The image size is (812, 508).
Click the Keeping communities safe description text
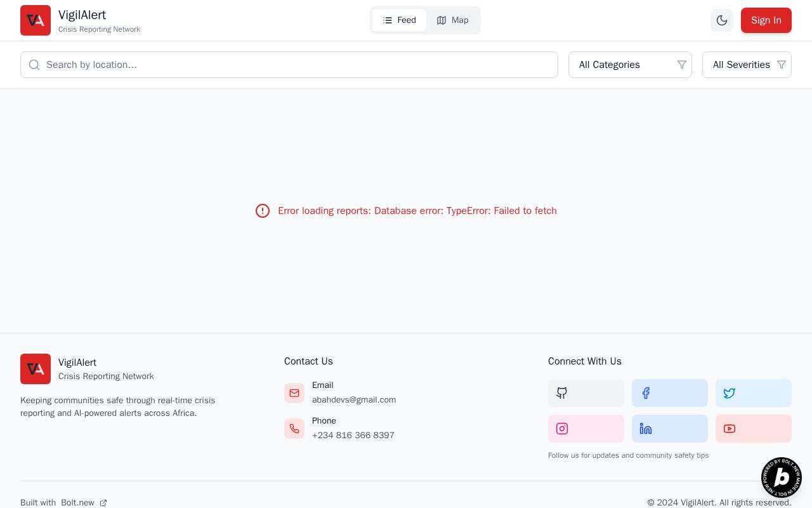[x=118, y=407]
